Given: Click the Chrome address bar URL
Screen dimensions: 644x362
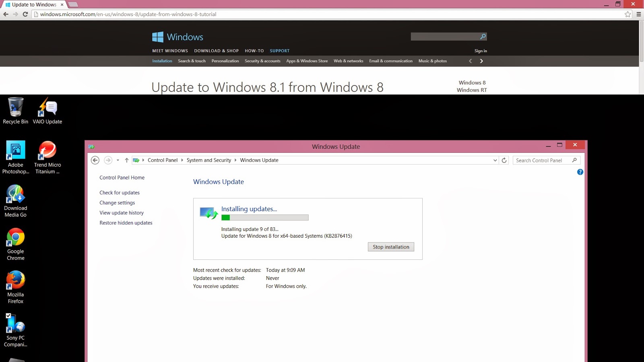Looking at the screenshot, I should click(128, 14).
